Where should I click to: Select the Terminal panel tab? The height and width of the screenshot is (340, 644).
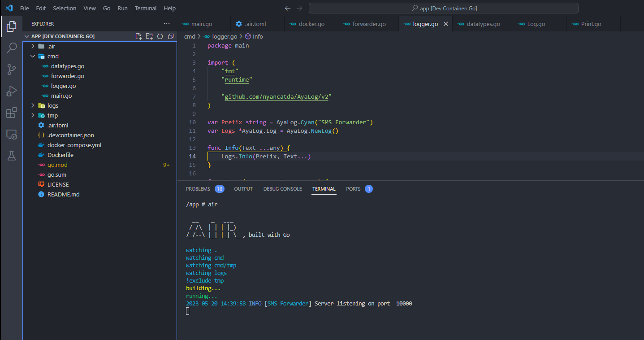point(324,189)
